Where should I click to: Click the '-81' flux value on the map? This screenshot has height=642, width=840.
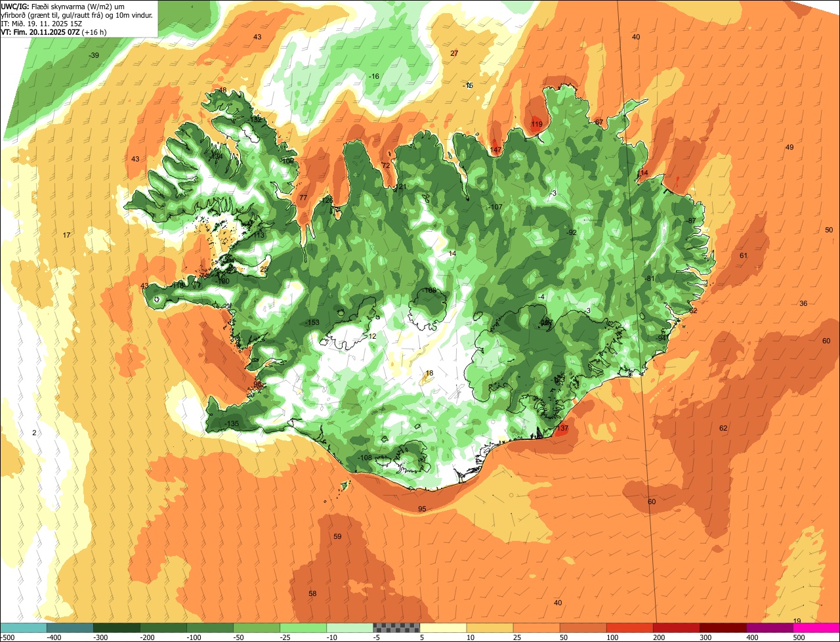[x=650, y=278]
